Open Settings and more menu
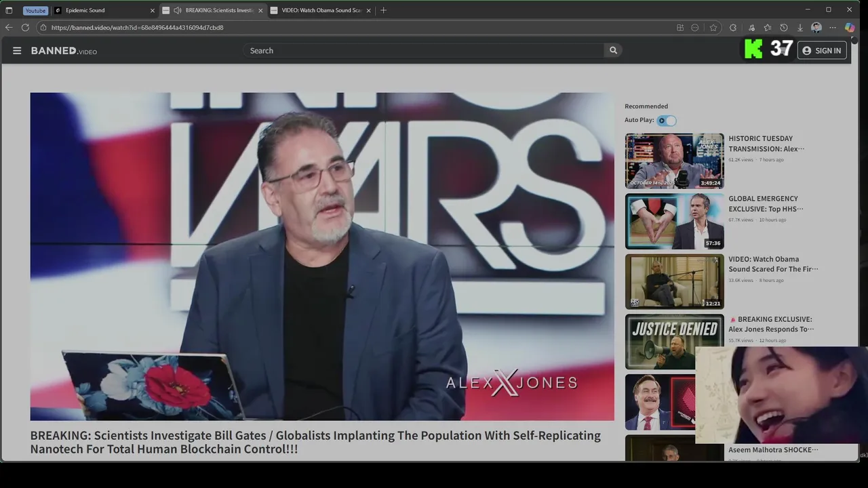This screenshot has height=488, width=868. pyautogui.click(x=833, y=28)
